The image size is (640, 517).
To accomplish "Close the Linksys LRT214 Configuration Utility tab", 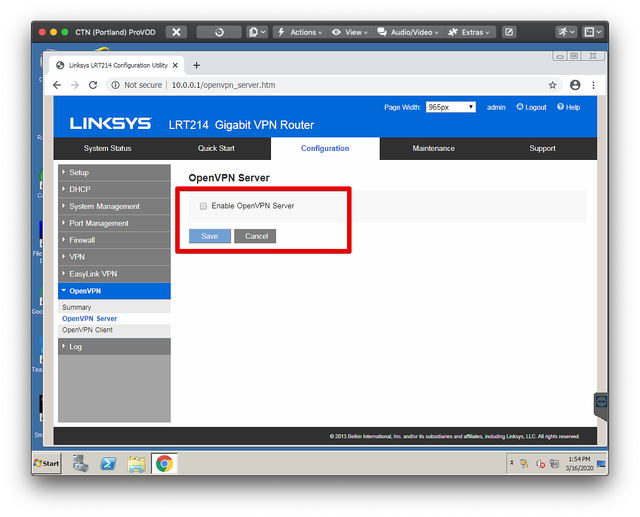I will (175, 65).
